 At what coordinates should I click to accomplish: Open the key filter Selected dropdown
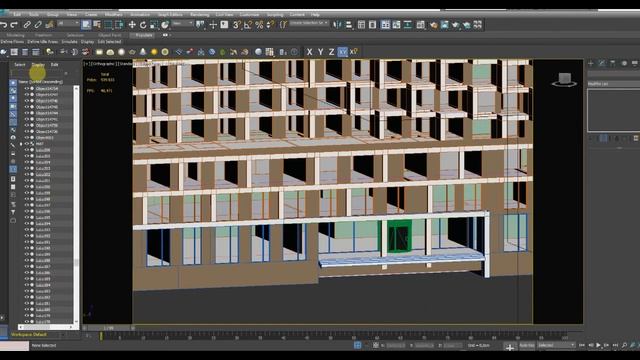pyautogui.click(x=556, y=345)
